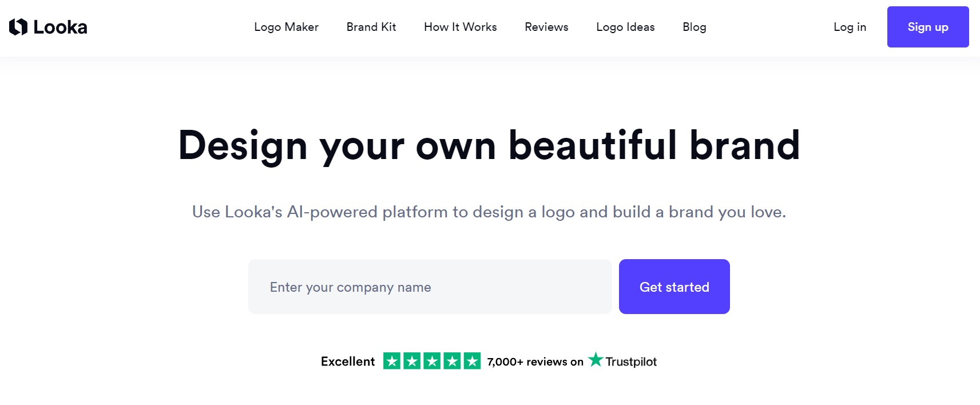
Task: Click the Looka hexagon logo icon
Action: 18,27
